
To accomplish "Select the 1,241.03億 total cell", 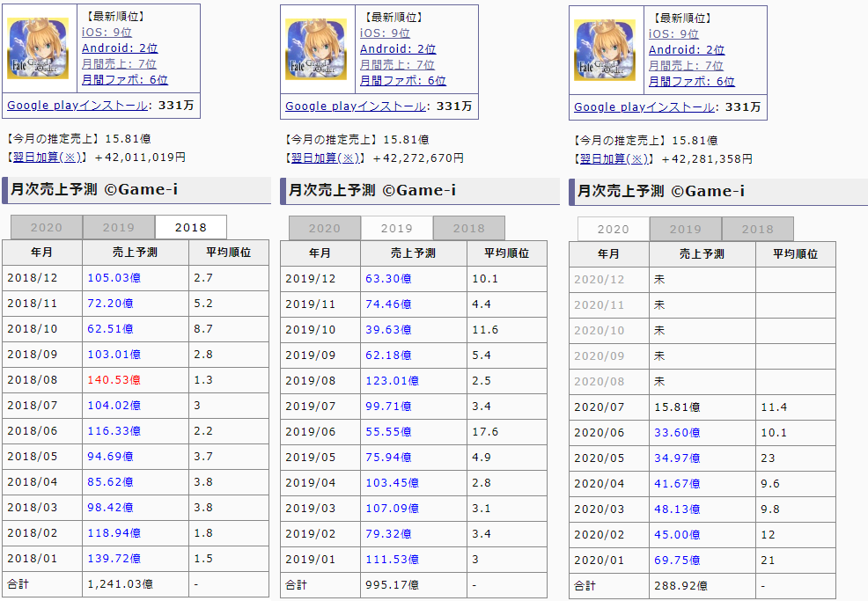I will click(x=136, y=584).
